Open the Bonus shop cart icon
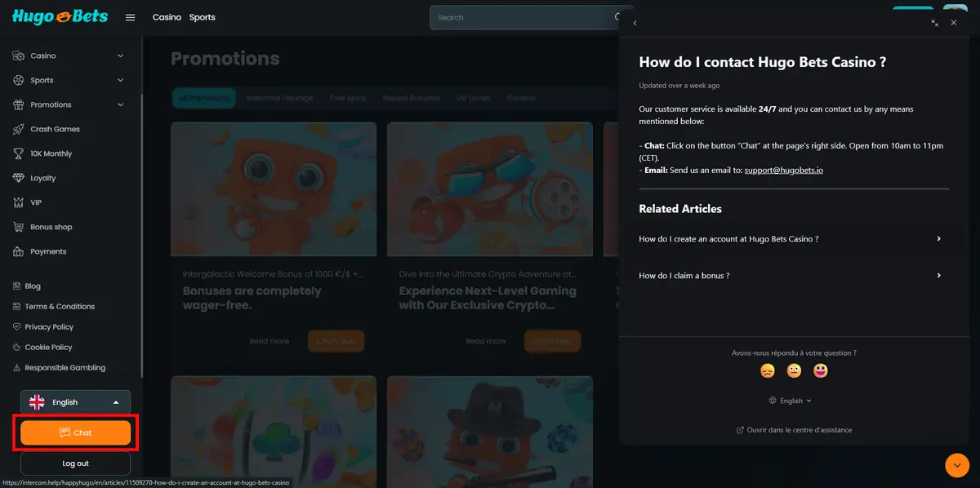This screenshot has width=980, height=488. coord(19,227)
